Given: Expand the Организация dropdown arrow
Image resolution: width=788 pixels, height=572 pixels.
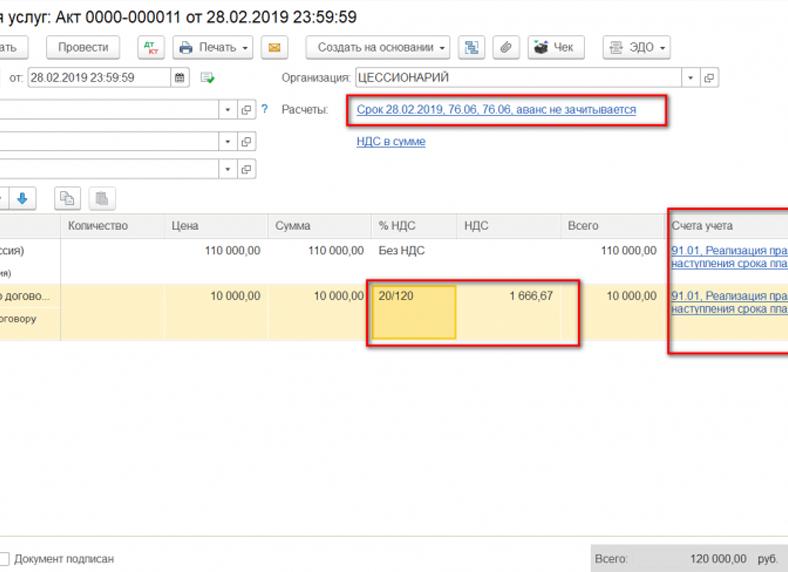Looking at the screenshot, I should 690,77.
